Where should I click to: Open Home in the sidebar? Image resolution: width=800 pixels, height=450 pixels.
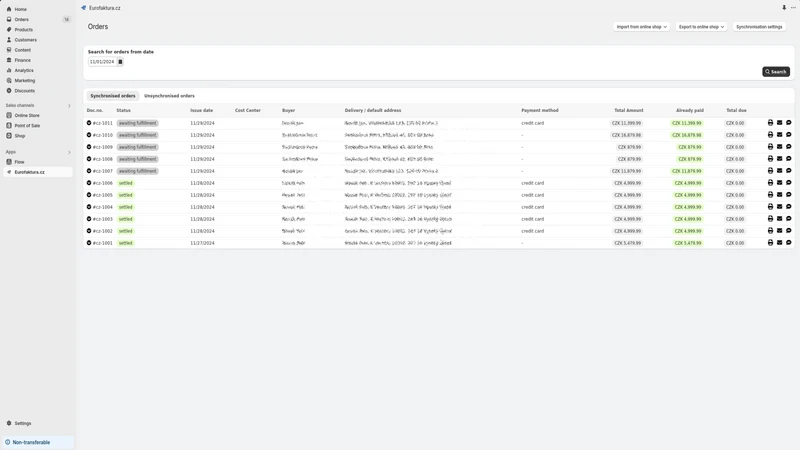(x=20, y=9)
